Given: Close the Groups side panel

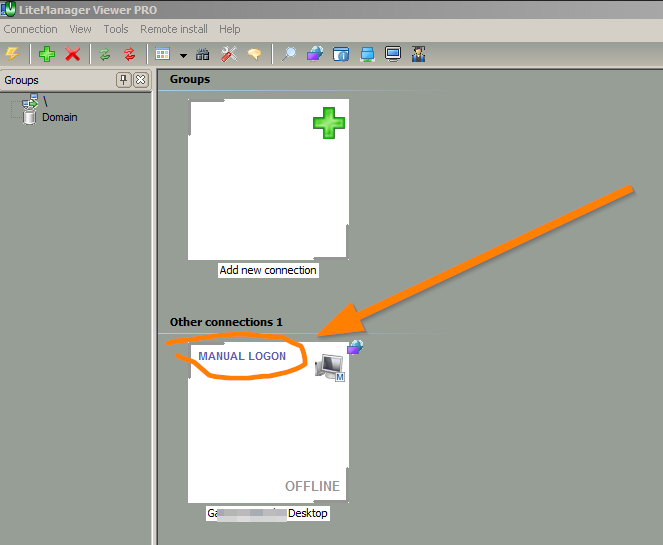Looking at the screenshot, I should tap(141, 80).
